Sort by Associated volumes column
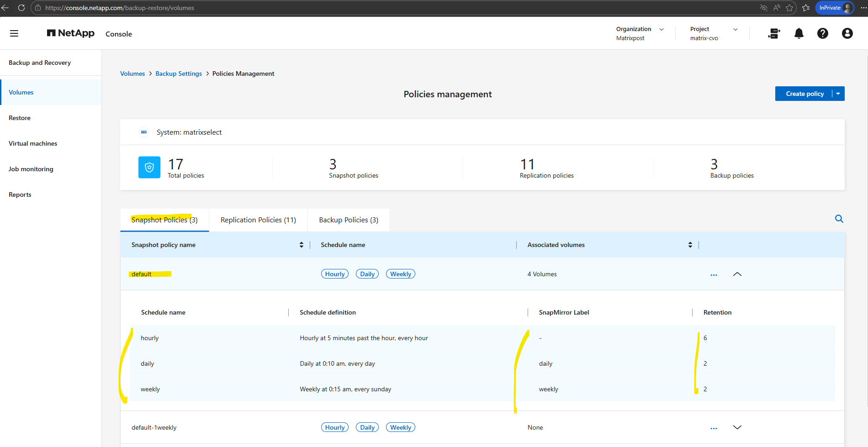868x447 pixels. (x=690, y=245)
